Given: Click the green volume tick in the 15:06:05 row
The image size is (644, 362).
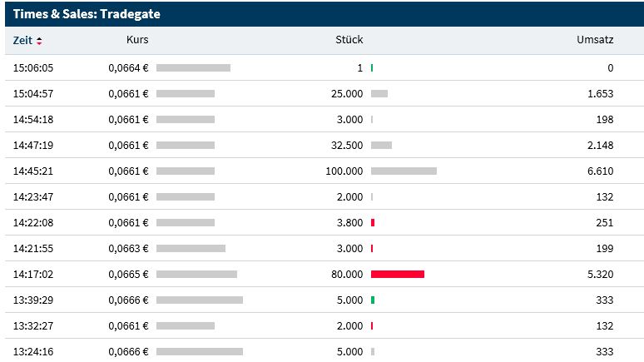Looking at the screenshot, I should (x=372, y=68).
